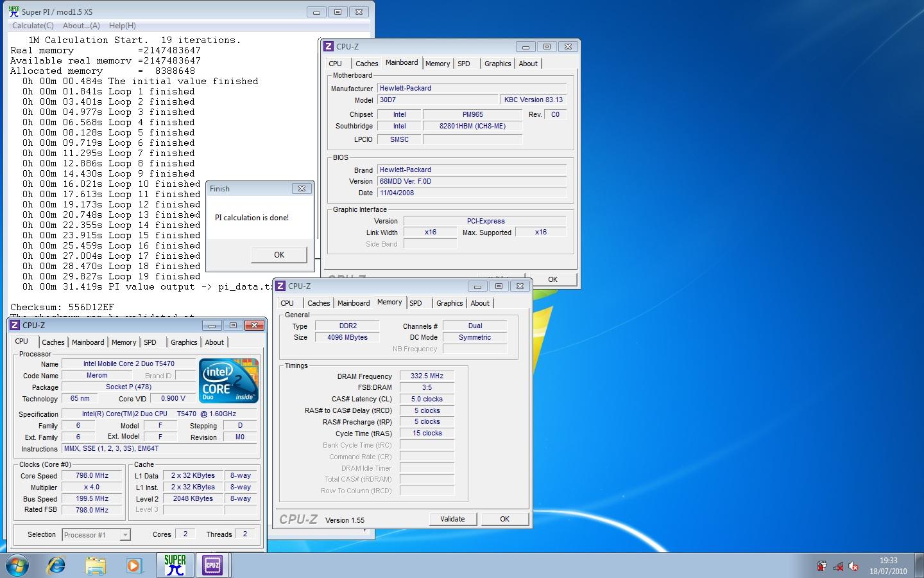Click the CPU-Z CPU window title icon

point(15,325)
